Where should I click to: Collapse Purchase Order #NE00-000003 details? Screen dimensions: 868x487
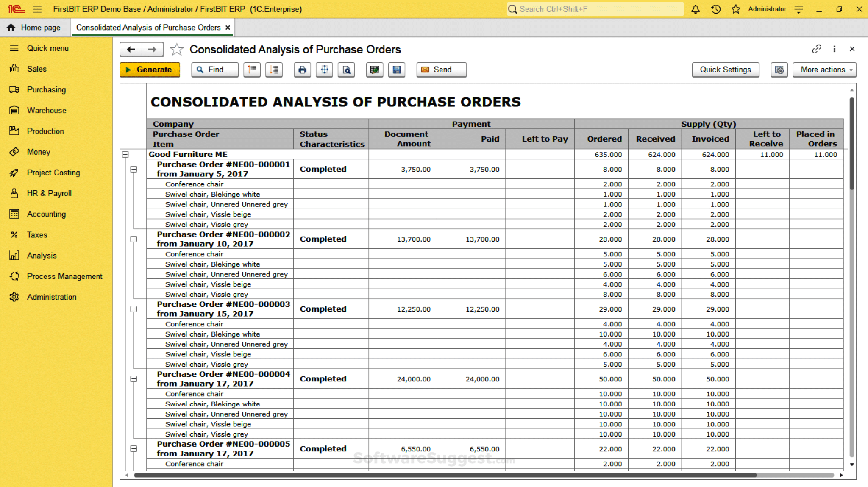coord(134,309)
